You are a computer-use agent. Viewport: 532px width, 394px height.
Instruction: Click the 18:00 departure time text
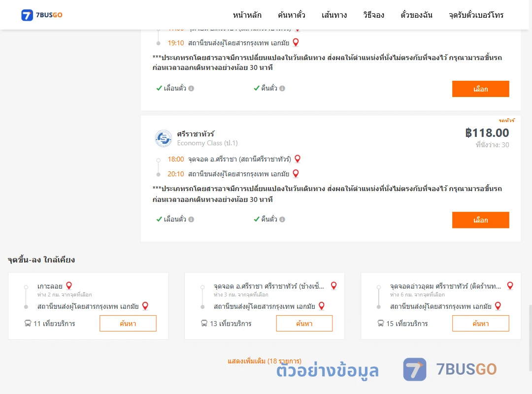[x=176, y=159]
